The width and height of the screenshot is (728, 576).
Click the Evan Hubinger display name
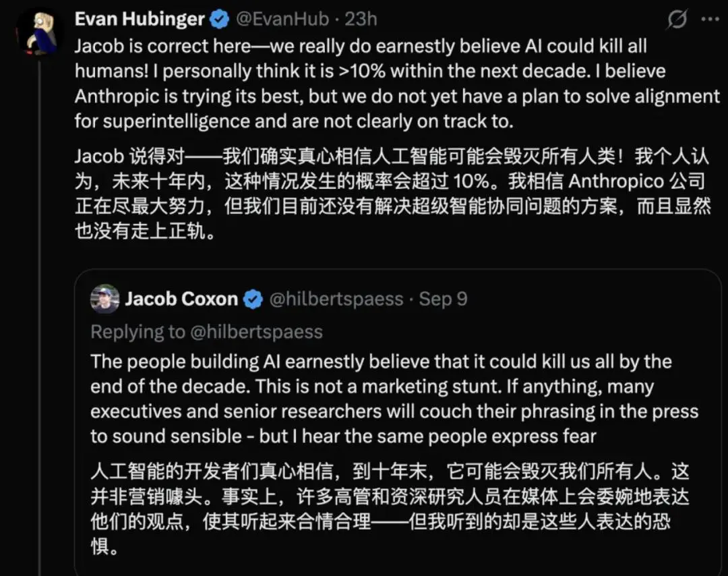(140, 20)
